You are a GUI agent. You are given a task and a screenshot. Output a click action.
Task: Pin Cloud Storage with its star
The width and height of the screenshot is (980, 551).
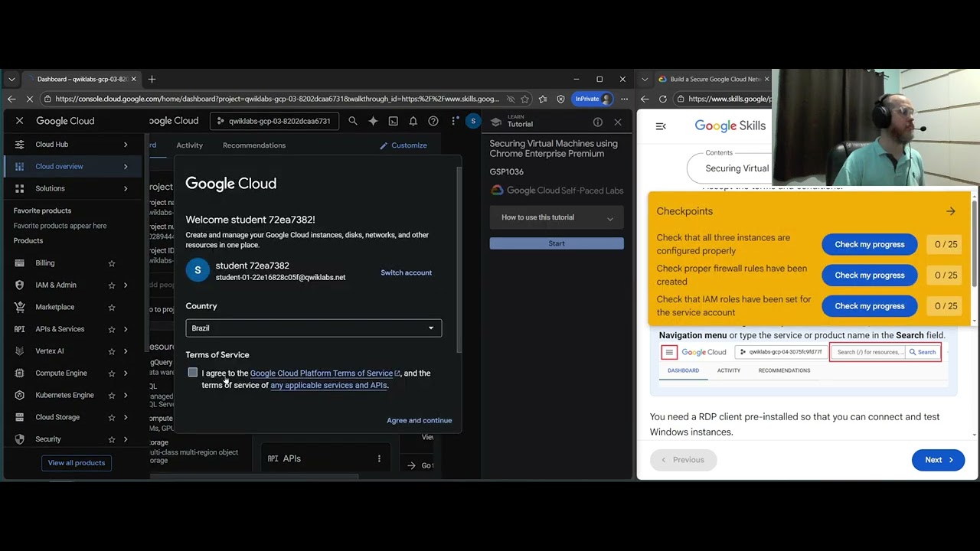(112, 417)
